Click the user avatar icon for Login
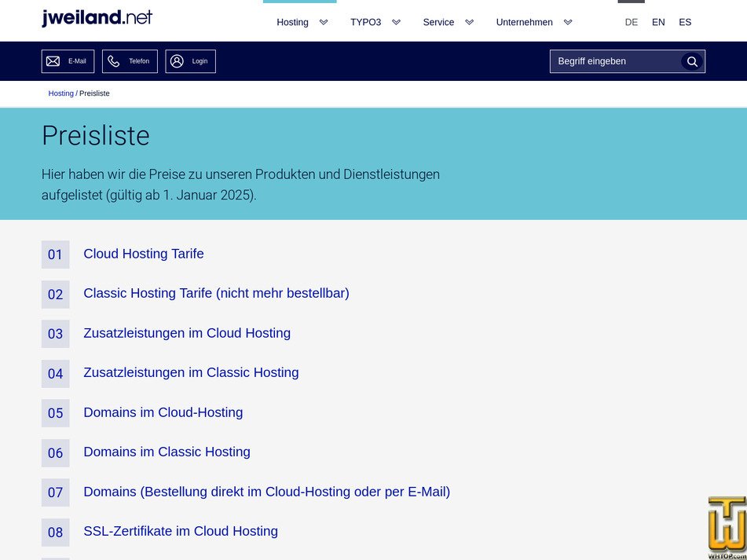 coord(177,61)
